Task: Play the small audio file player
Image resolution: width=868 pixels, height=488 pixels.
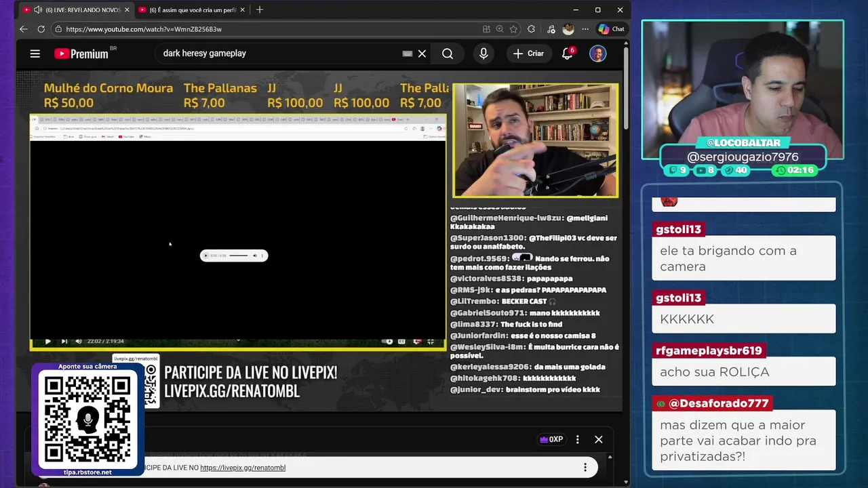Action: click(x=205, y=256)
